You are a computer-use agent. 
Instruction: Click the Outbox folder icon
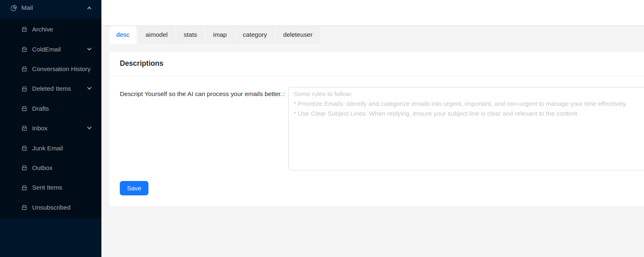coord(25,168)
